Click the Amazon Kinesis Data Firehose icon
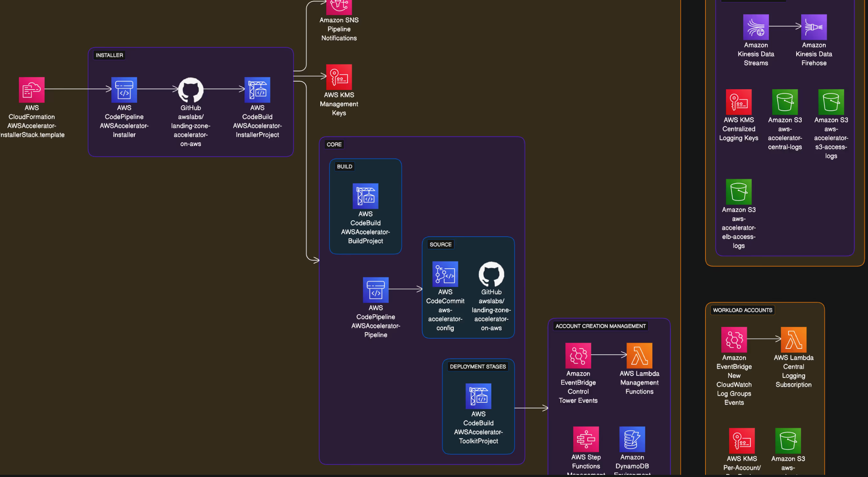868x477 pixels. [x=814, y=27]
